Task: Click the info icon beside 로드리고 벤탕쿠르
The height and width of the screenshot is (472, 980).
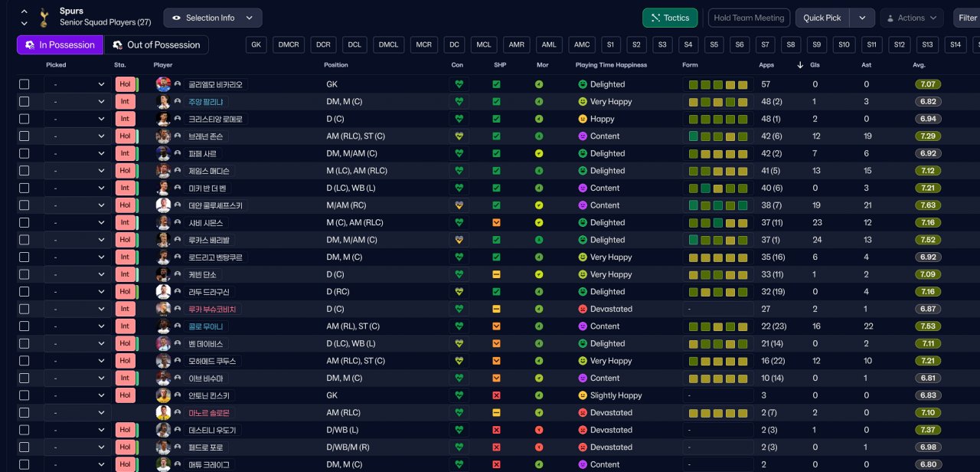Action: pyautogui.click(x=178, y=257)
